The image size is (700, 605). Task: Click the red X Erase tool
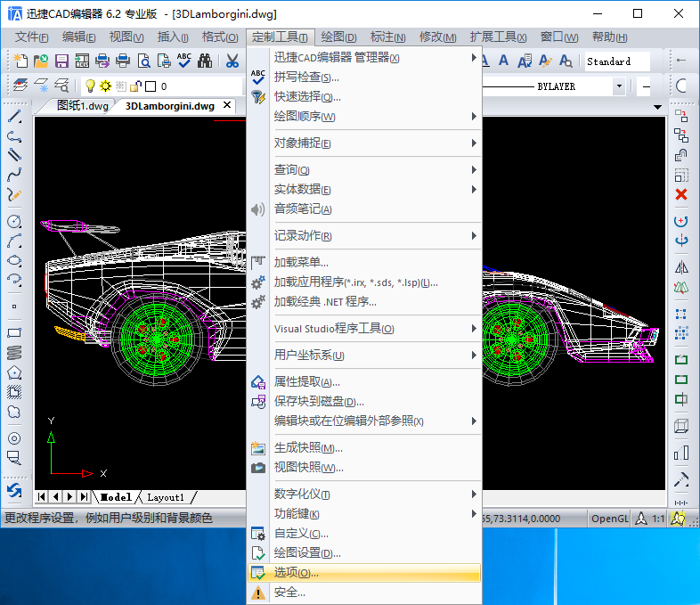tap(681, 194)
